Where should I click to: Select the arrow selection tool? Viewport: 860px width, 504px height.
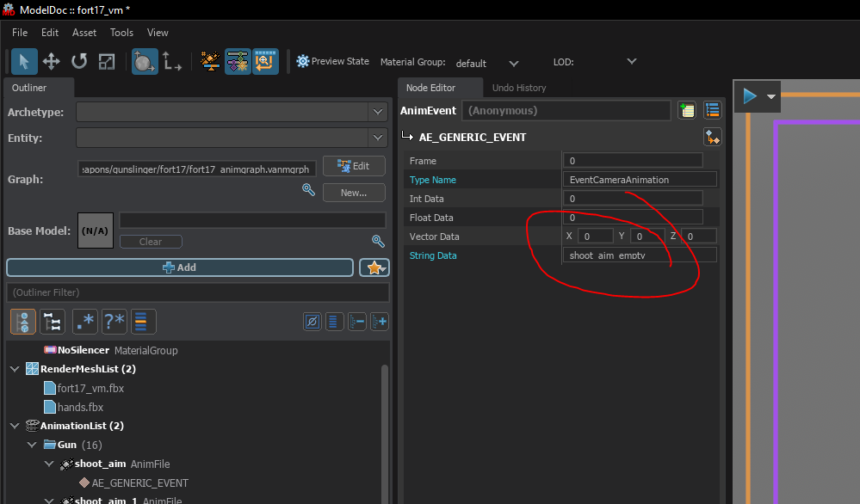pos(25,61)
